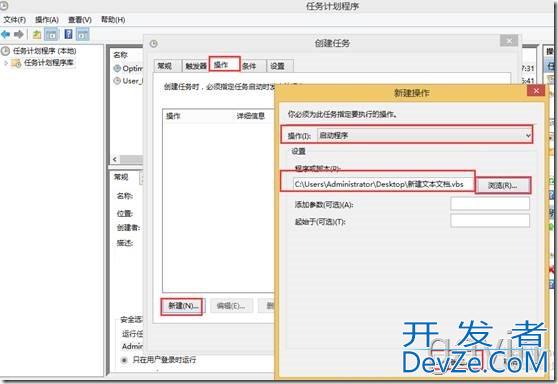Click the 编辑(E)... button

coord(231,306)
